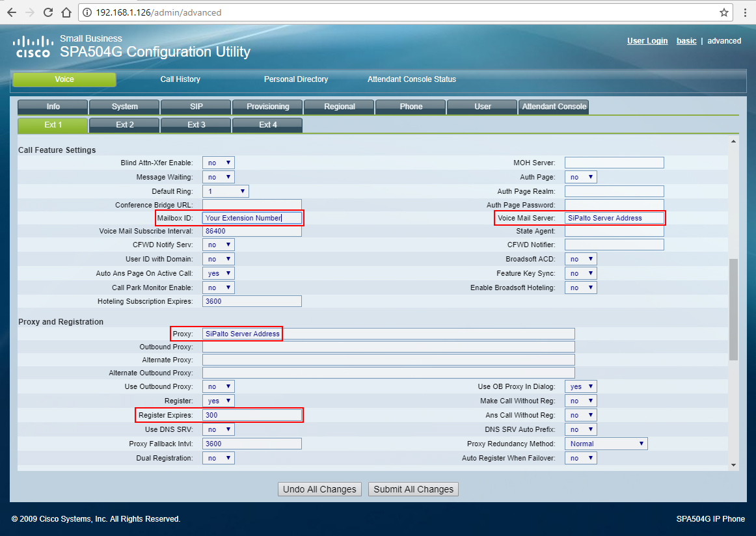Open the Make Call Without Reg dropdown

pyautogui.click(x=581, y=401)
